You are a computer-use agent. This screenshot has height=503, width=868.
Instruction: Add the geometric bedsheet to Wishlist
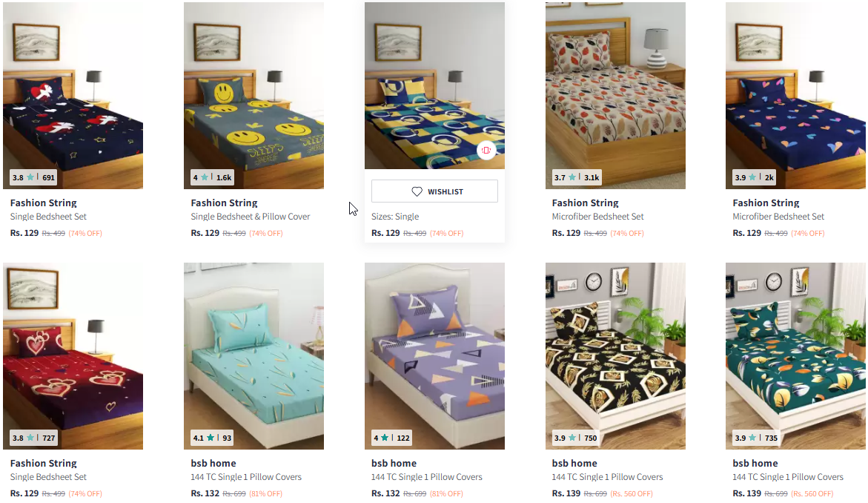click(434, 191)
